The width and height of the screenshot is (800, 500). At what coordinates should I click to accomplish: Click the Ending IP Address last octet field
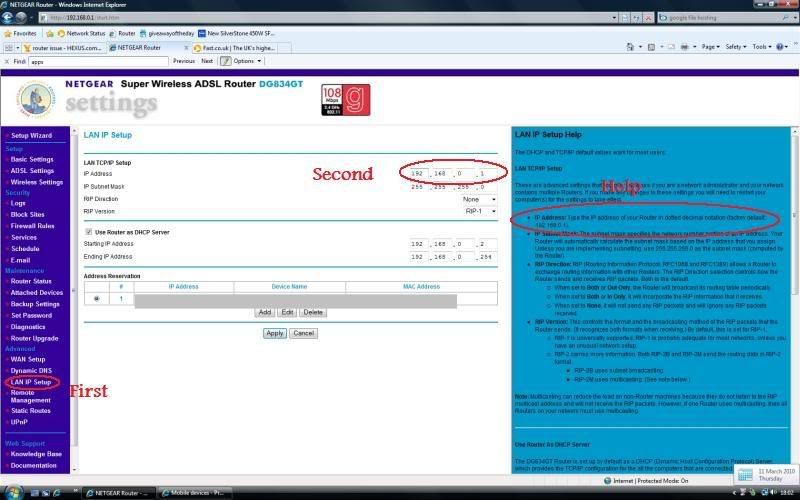click(x=487, y=257)
